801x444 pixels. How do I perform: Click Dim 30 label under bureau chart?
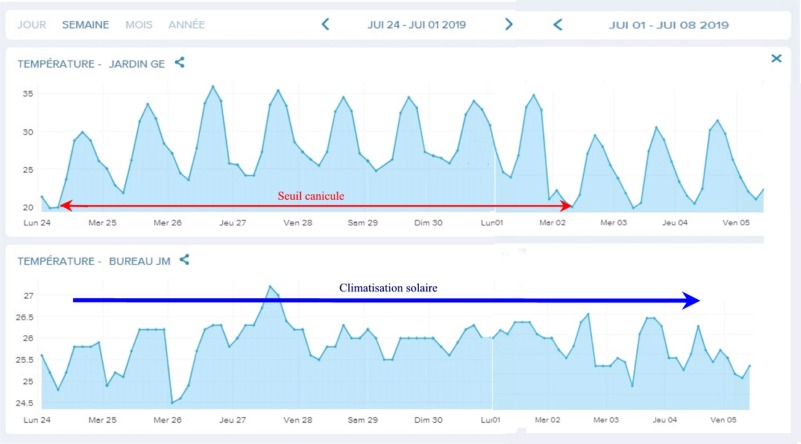pos(428,420)
